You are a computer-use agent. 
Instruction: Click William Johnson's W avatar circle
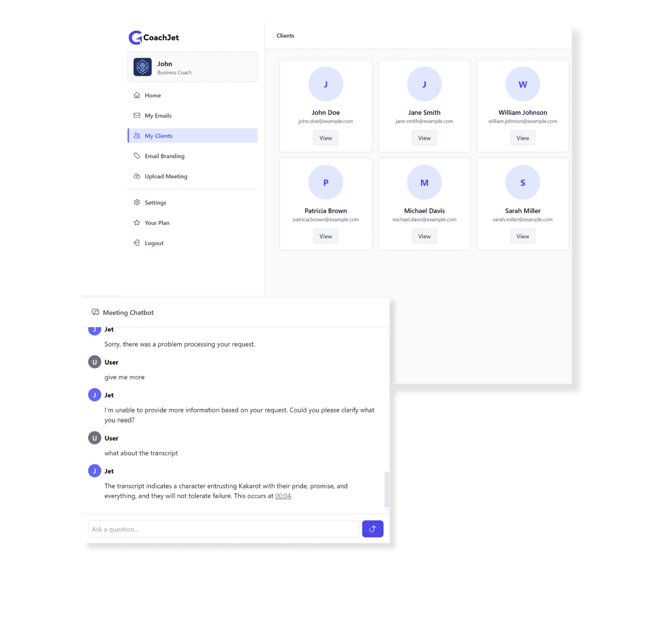click(523, 84)
